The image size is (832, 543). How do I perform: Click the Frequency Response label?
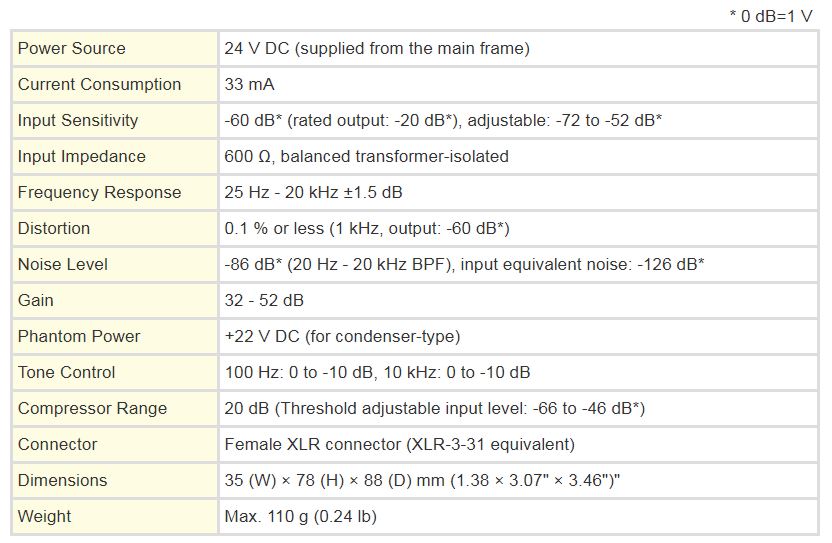point(99,192)
